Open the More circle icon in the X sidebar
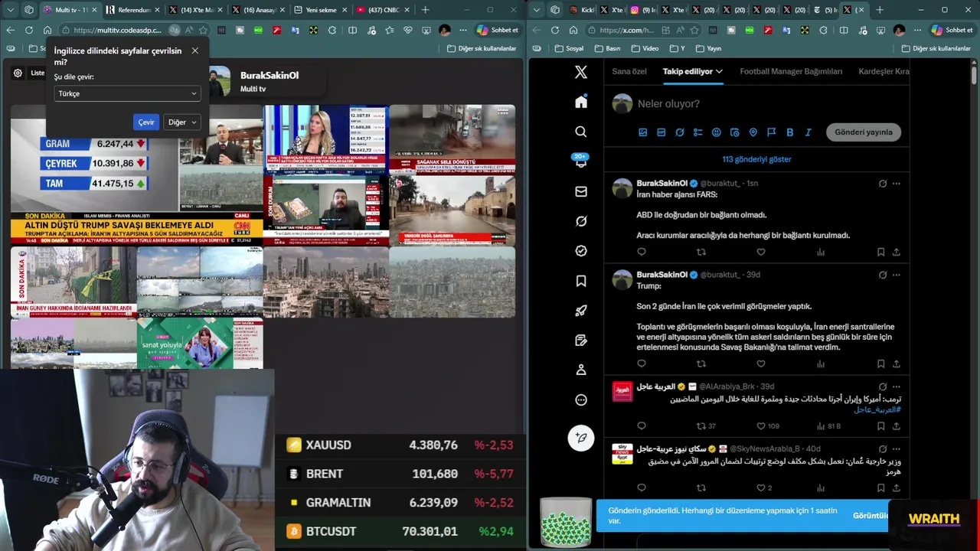This screenshot has height=551, width=980. click(581, 399)
